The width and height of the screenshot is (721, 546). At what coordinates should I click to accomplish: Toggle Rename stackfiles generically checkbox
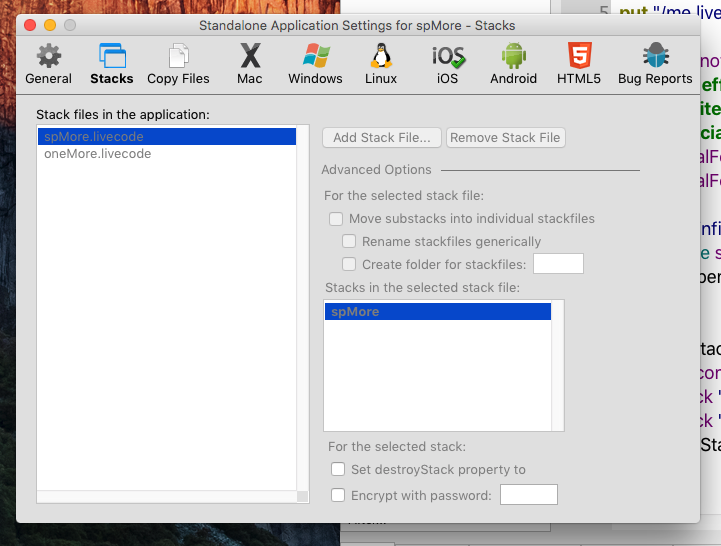click(x=349, y=242)
